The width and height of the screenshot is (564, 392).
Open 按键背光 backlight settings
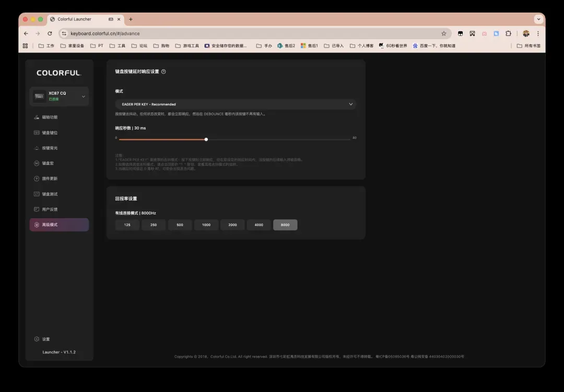[x=50, y=148]
